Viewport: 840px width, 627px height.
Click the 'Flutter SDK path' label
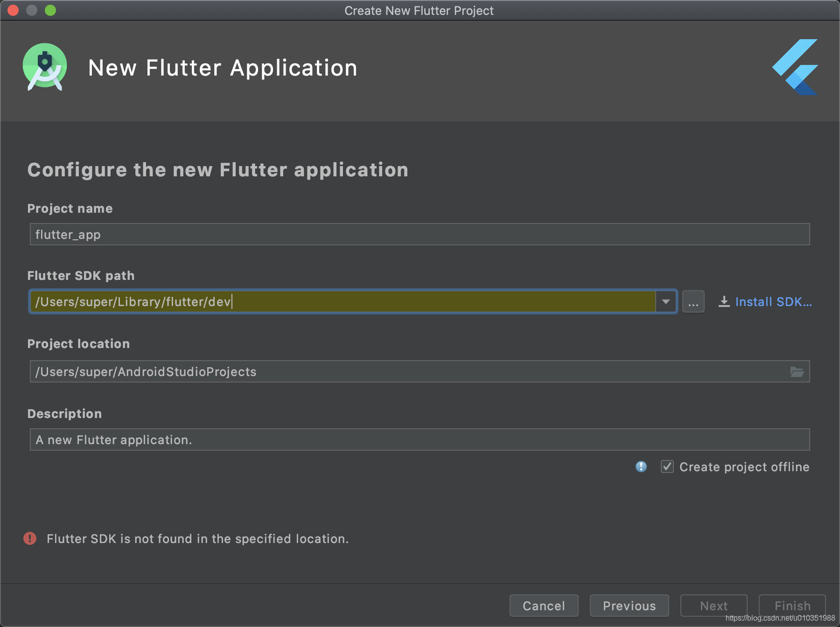point(81,276)
